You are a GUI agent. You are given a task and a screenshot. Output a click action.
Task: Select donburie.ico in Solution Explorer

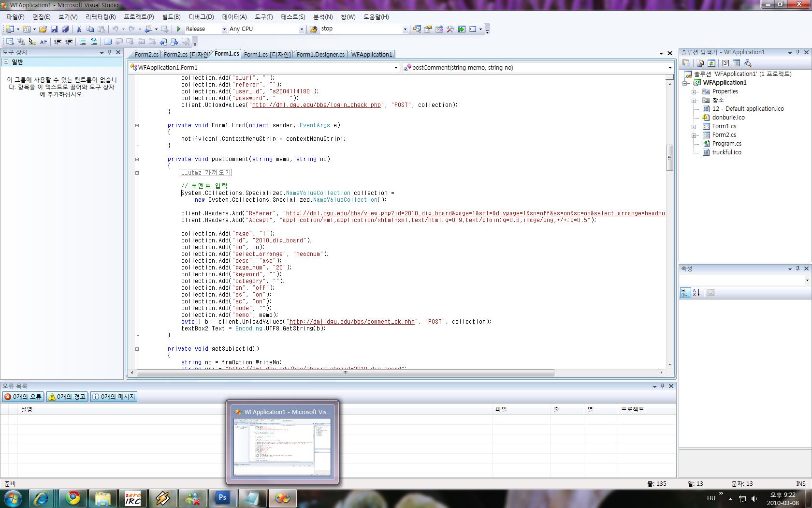tap(728, 118)
